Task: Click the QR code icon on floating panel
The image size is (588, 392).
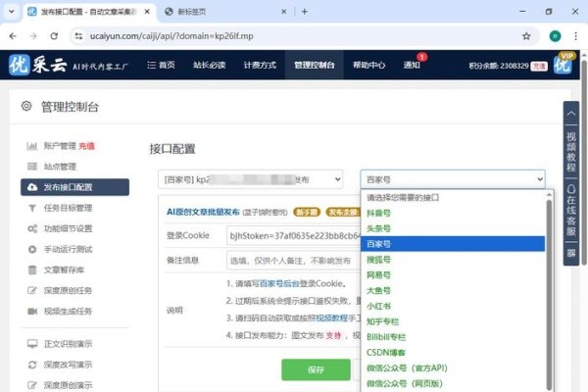Action: [x=570, y=253]
